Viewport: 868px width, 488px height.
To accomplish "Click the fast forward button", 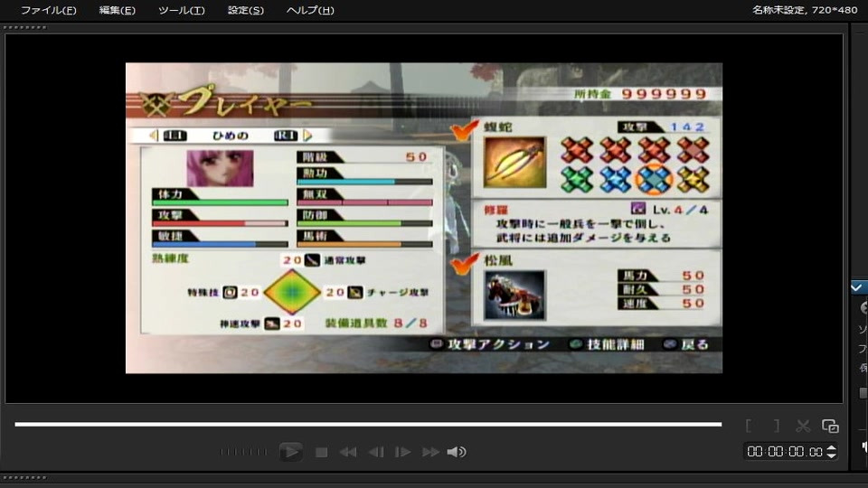I will [x=430, y=453].
